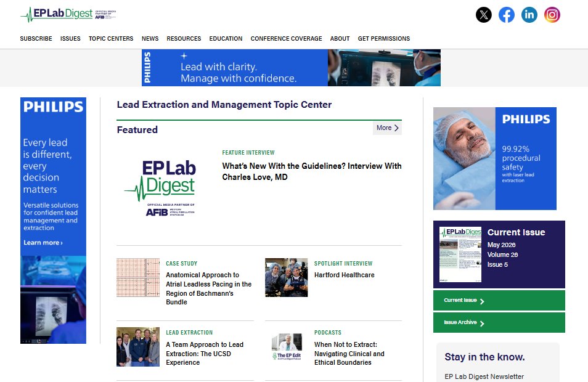The image size is (588, 382).
Task: Open the UCSD Team Approach article
Action: coord(205,353)
